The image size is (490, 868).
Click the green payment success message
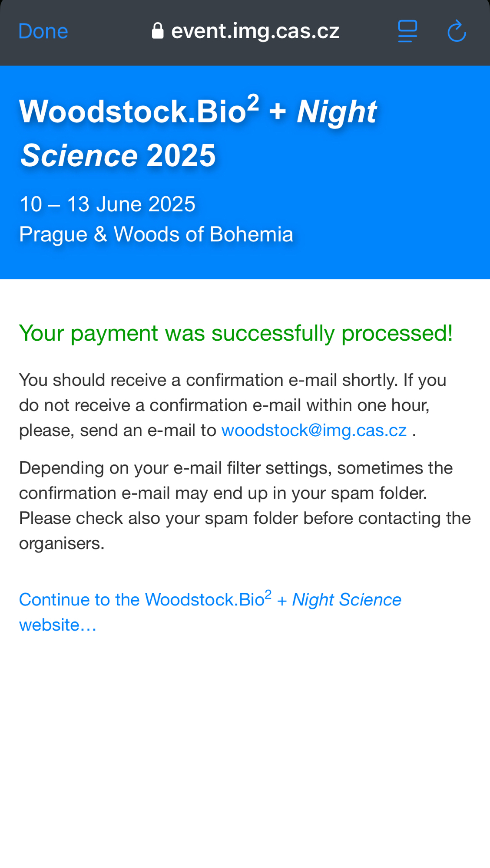tap(236, 333)
